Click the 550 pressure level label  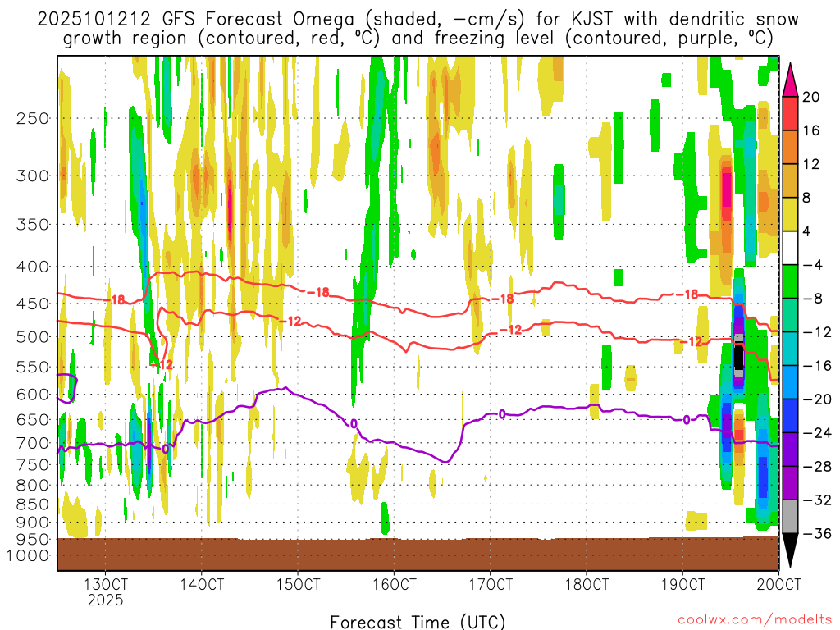pyautogui.click(x=33, y=367)
